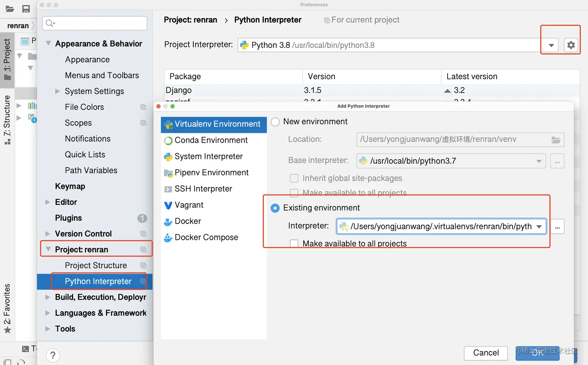
Task: Click the Save All icon in IDE toolbar
Action: coord(26,9)
